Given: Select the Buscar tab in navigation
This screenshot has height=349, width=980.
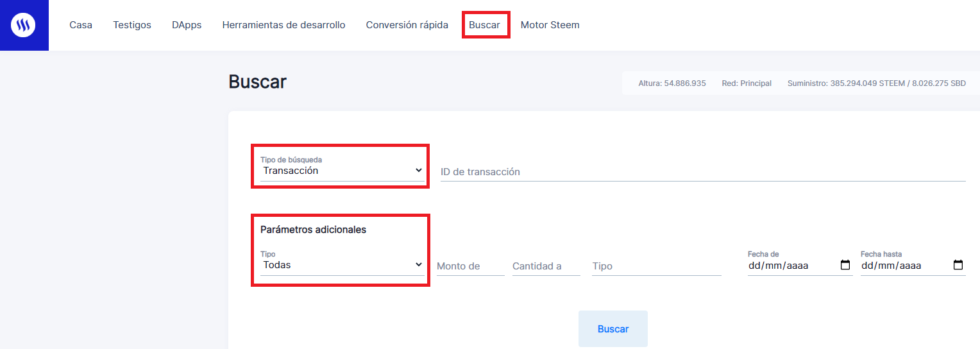Looking at the screenshot, I should [x=485, y=25].
